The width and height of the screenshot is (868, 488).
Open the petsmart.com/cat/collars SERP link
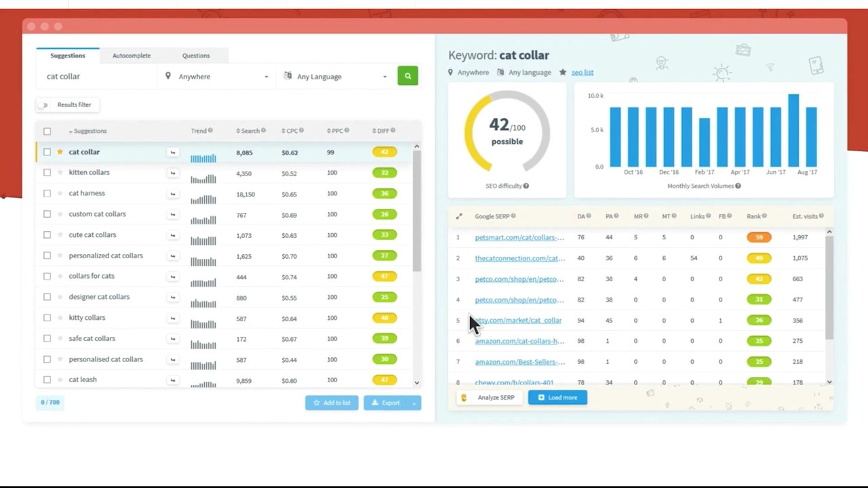click(519, 237)
